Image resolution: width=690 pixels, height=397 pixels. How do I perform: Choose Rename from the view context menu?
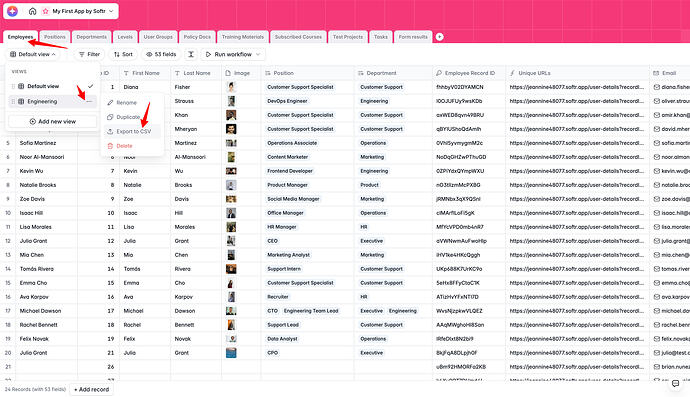point(132,103)
